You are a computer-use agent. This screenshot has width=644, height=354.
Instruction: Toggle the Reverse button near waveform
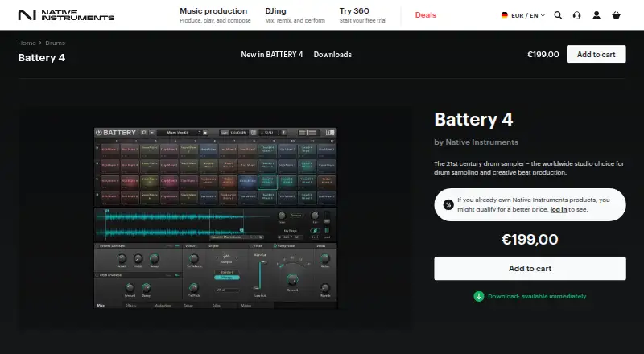pos(295,215)
